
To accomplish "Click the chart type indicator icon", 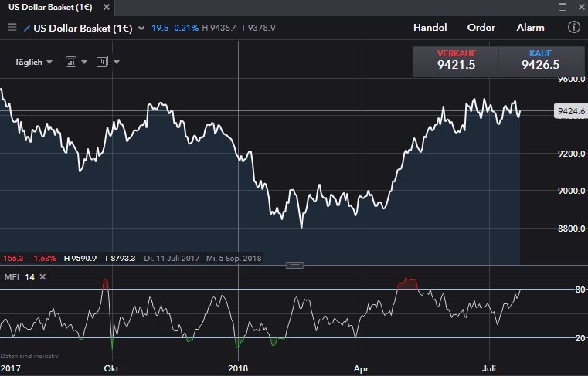I will click(x=101, y=62).
